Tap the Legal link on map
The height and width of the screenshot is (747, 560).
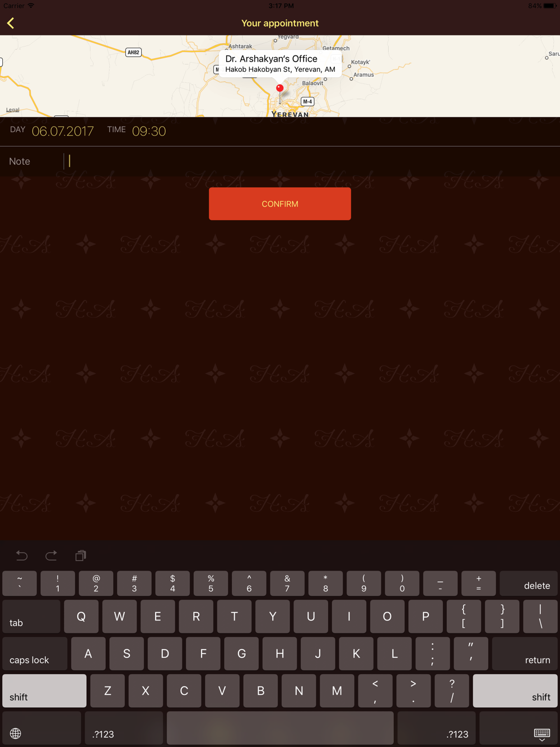[x=12, y=110]
